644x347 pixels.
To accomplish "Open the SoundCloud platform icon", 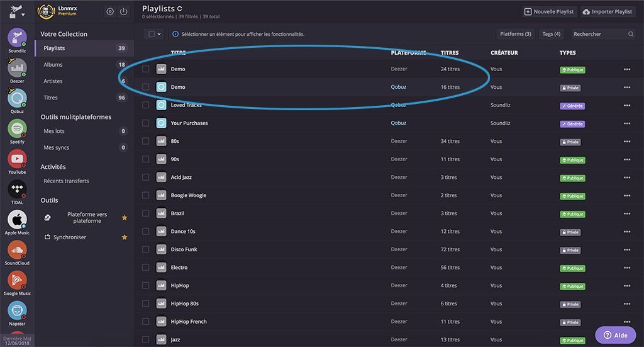I will tap(17, 250).
